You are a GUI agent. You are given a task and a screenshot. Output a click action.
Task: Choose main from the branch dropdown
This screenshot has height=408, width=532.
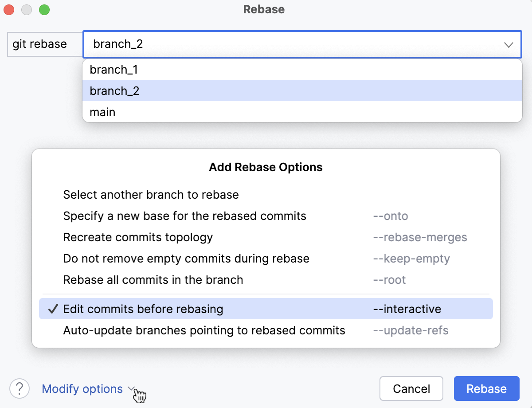pos(102,112)
